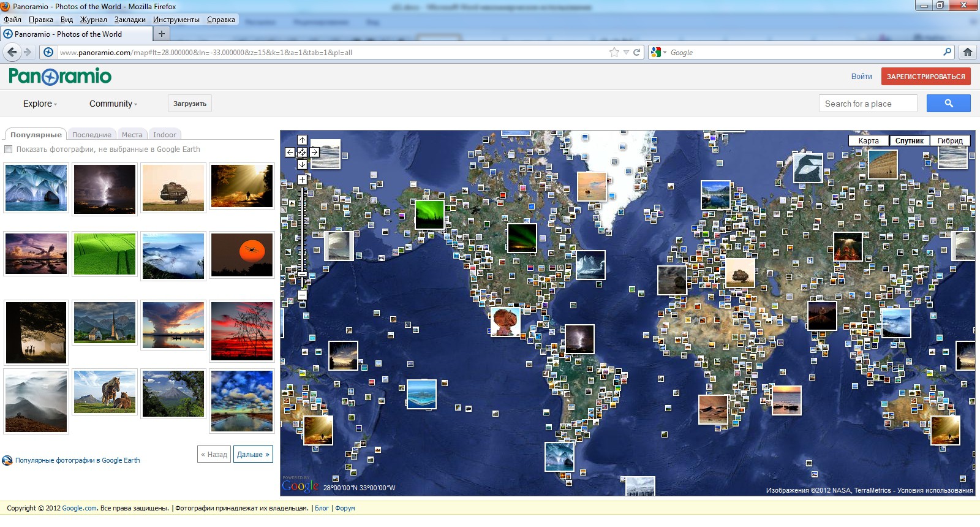
Task: Switch the map to Гибрид view
Action: [x=950, y=140]
